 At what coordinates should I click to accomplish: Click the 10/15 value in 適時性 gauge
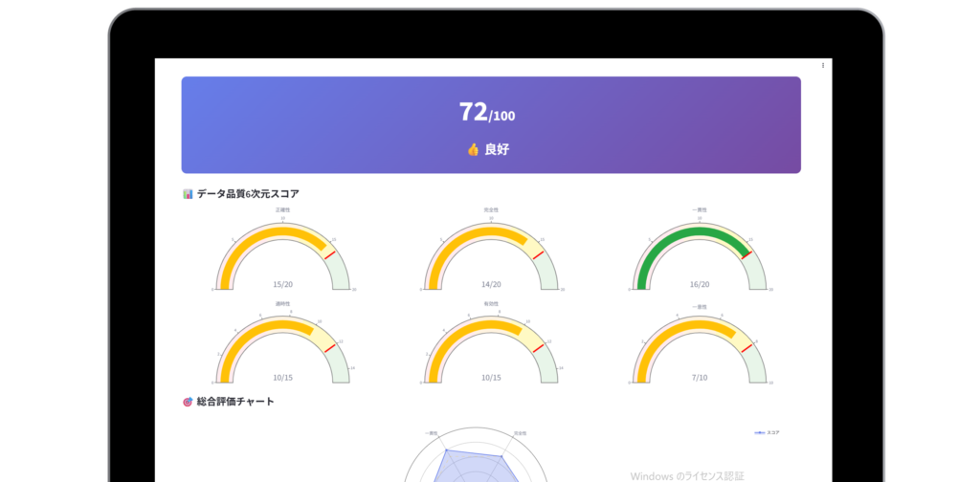click(x=283, y=378)
